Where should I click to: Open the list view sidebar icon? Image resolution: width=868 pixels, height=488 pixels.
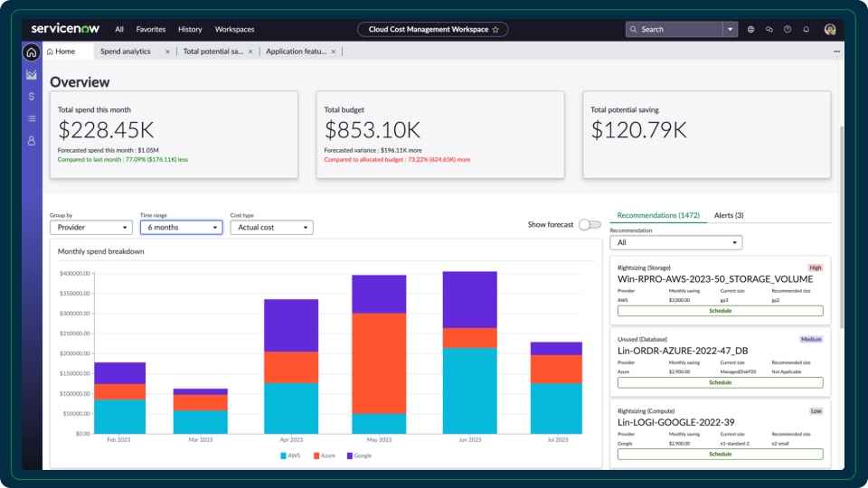(32, 118)
